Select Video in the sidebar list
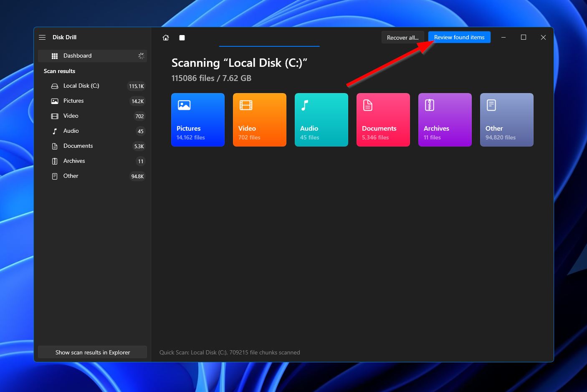 point(71,116)
